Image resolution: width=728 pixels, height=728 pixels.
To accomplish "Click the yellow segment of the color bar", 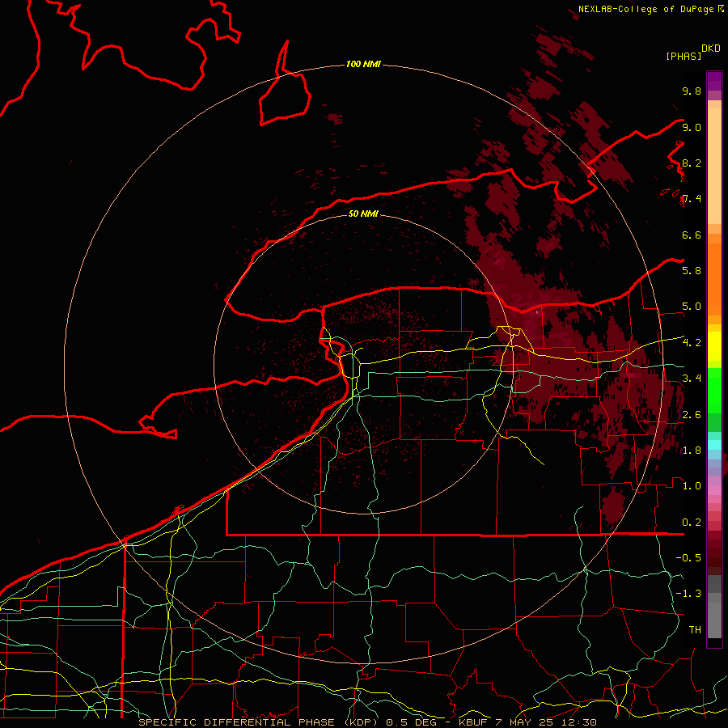I will (x=714, y=346).
